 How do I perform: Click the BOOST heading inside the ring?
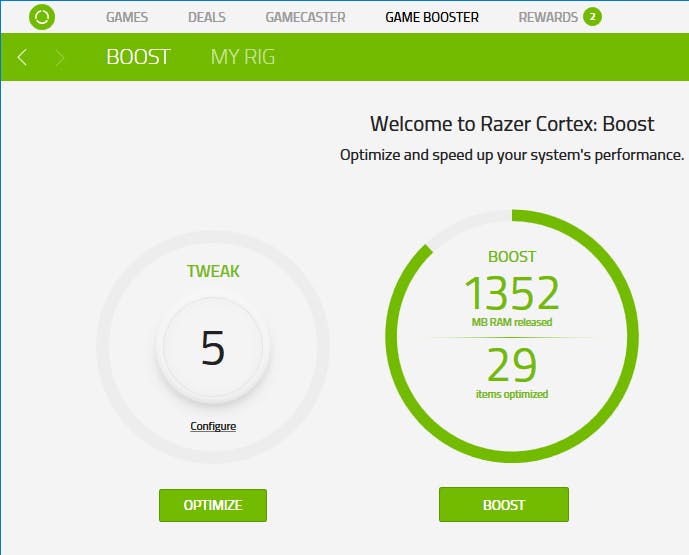tap(512, 257)
